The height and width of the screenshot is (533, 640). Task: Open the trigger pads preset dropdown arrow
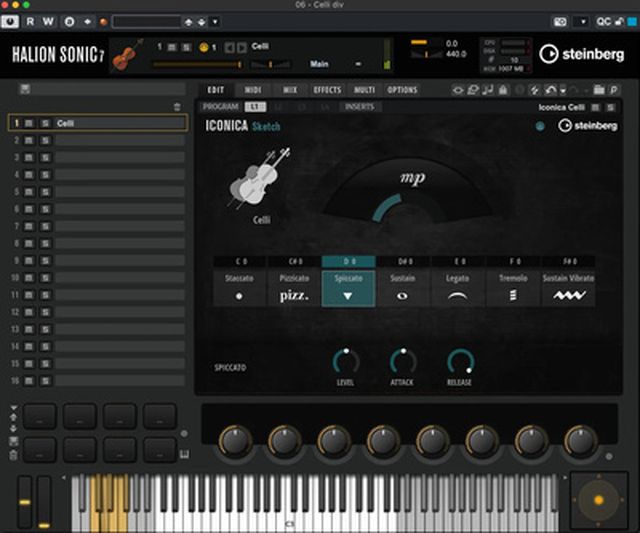[x=13, y=408]
